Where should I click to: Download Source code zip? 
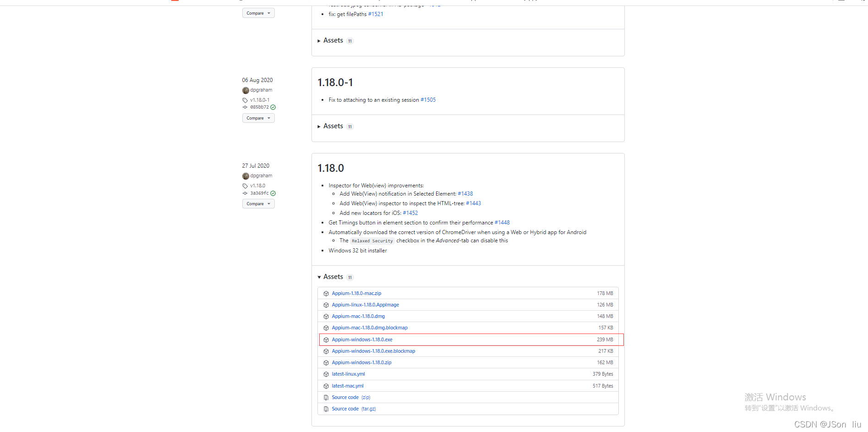pyautogui.click(x=351, y=397)
